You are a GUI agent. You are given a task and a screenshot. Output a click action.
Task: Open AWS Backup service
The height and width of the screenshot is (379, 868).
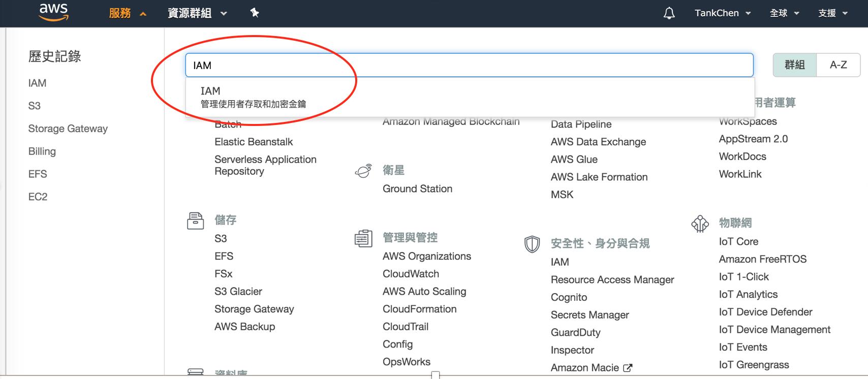coord(244,327)
